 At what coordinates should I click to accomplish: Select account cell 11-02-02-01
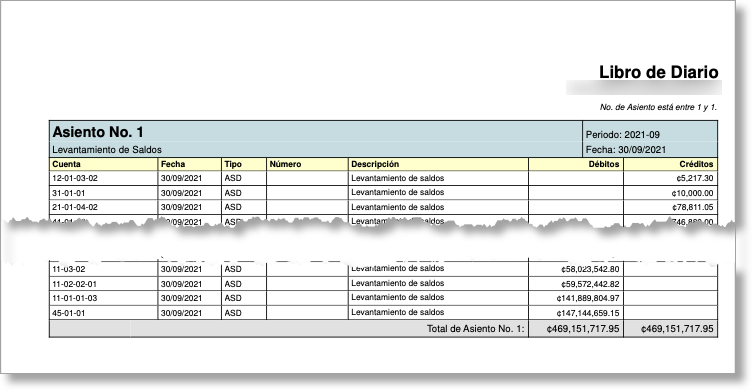click(74, 284)
